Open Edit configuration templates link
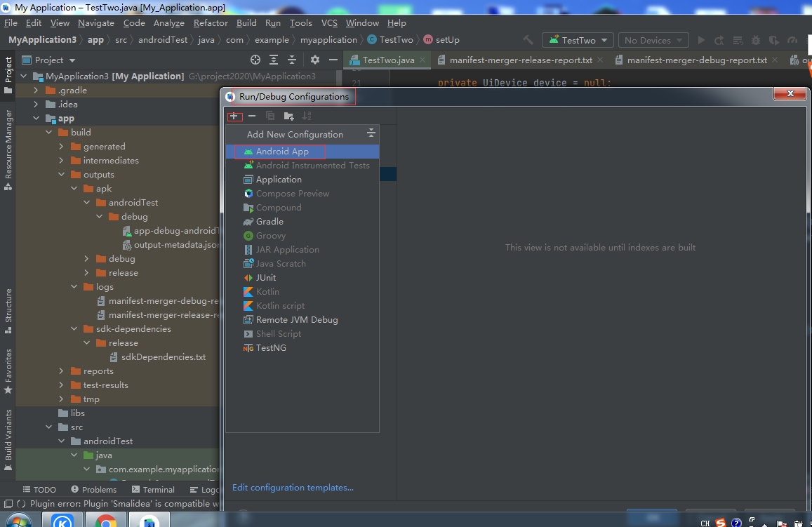The width and height of the screenshot is (812, 527). [x=293, y=487]
